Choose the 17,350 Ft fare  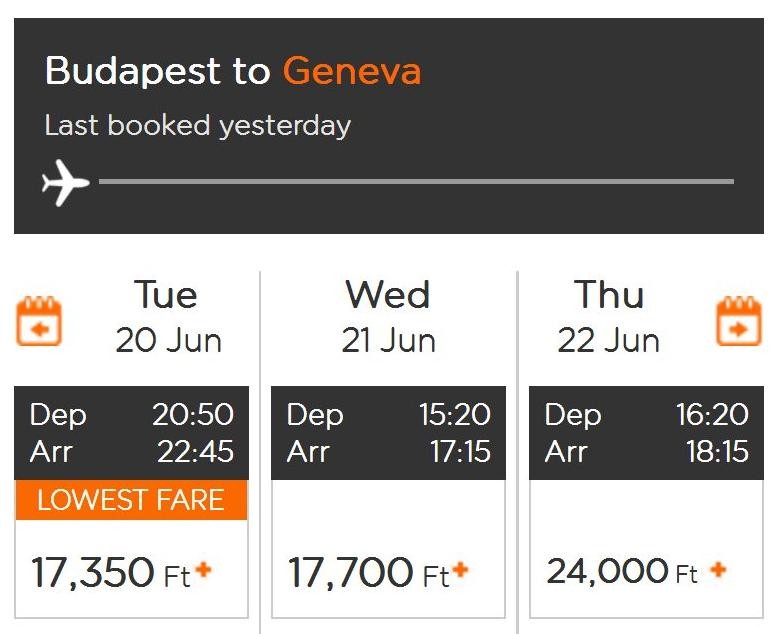pos(97,573)
